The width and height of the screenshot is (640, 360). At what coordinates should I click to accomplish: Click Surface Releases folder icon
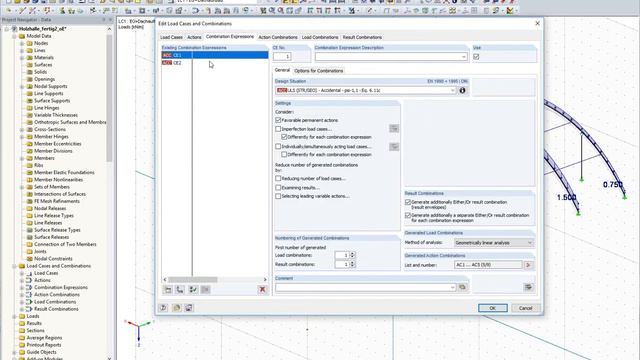(x=29, y=237)
